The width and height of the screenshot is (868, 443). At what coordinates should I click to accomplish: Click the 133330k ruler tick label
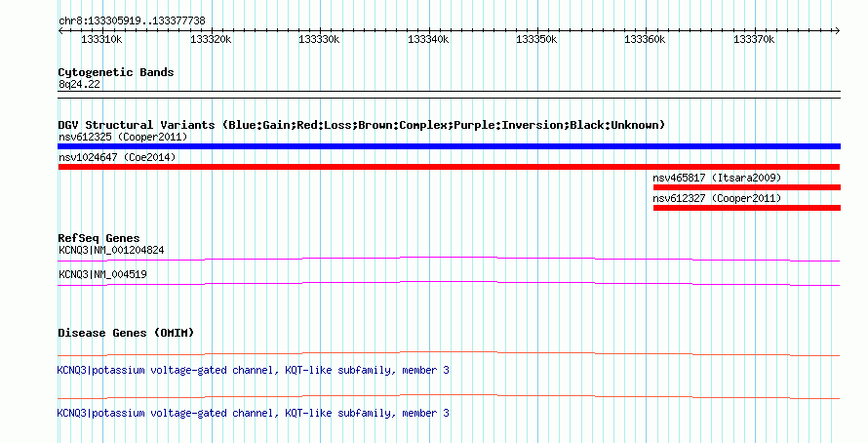(320, 40)
